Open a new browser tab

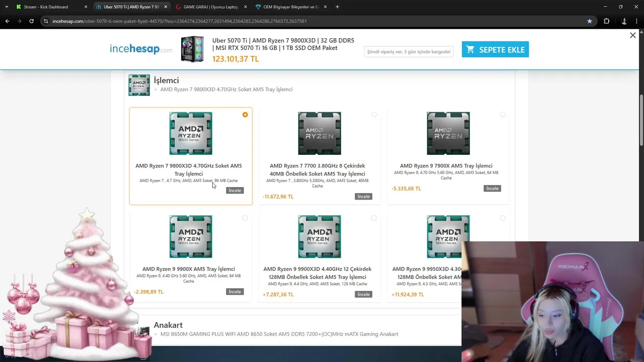click(x=337, y=7)
